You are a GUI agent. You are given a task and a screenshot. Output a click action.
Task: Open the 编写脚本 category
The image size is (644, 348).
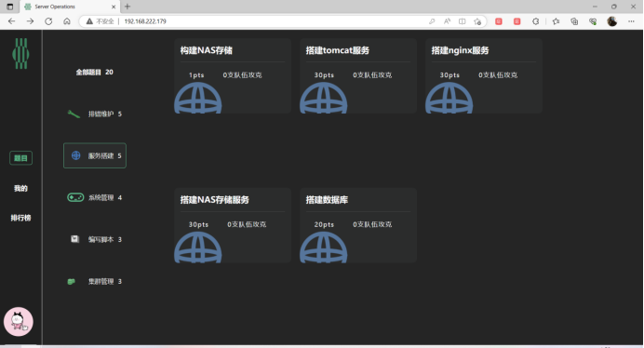point(95,239)
